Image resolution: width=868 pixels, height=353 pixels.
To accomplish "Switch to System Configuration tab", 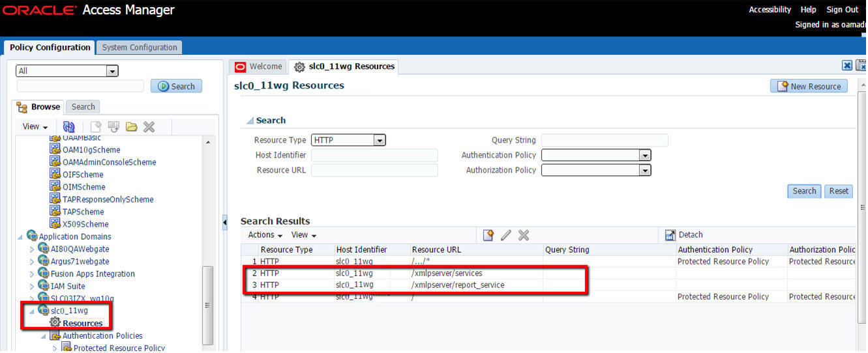I will coord(140,48).
